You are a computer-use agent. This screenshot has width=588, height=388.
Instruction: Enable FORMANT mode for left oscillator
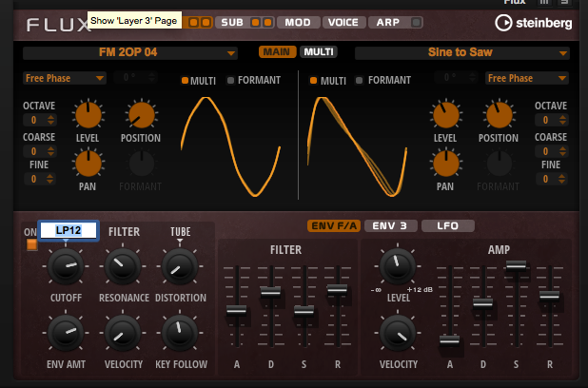click(230, 80)
